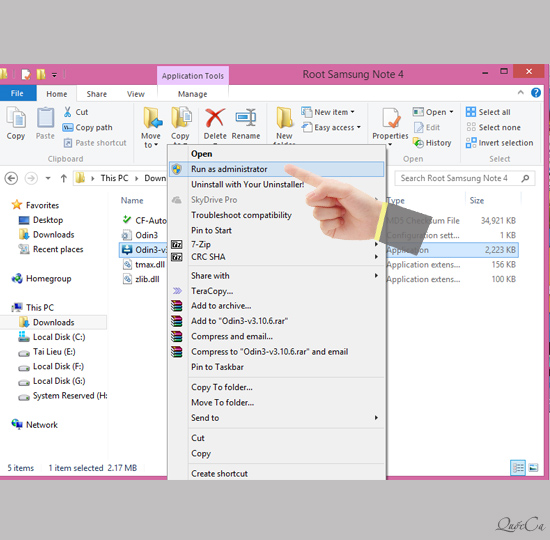Click Invert selection in the ribbon

click(499, 143)
